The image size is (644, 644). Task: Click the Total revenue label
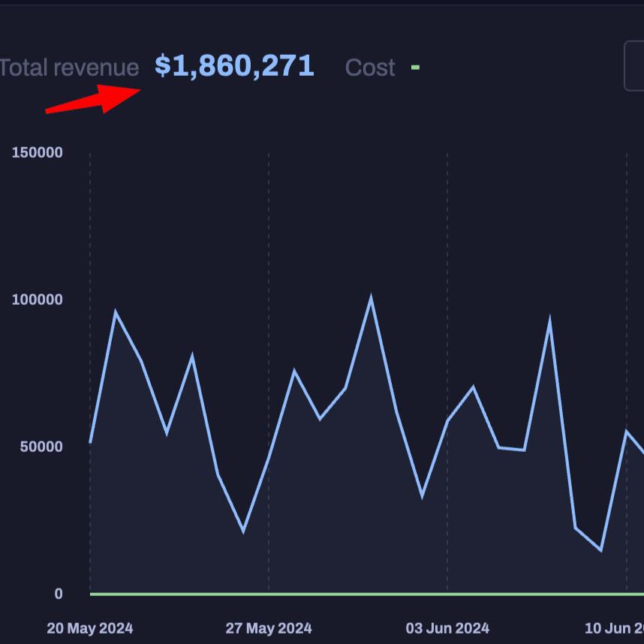click(x=69, y=68)
